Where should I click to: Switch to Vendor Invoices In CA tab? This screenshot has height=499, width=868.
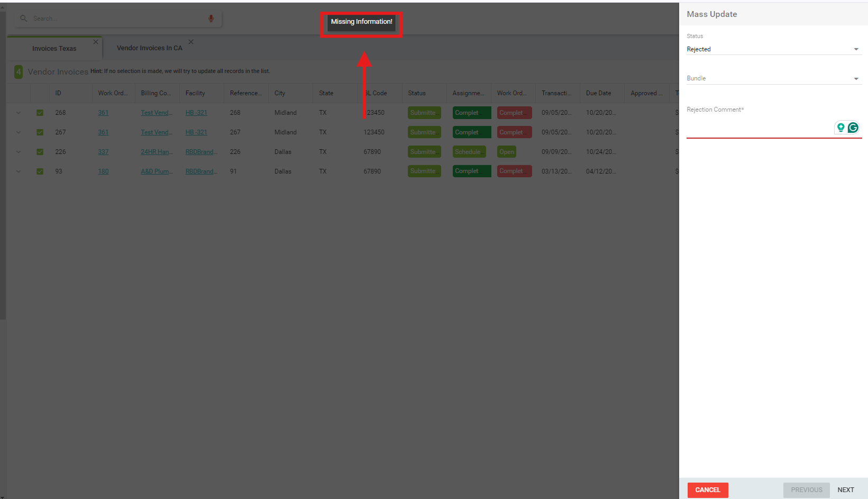(149, 48)
